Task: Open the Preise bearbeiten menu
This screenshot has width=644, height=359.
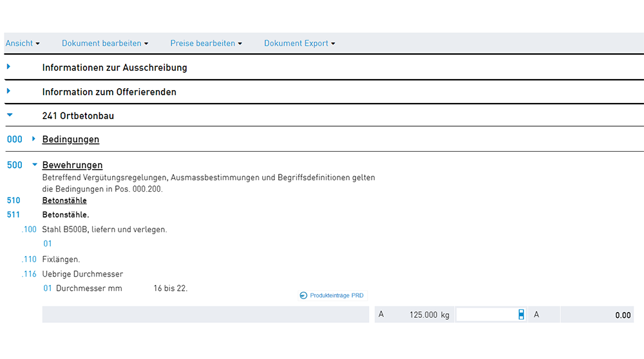Action: (206, 43)
